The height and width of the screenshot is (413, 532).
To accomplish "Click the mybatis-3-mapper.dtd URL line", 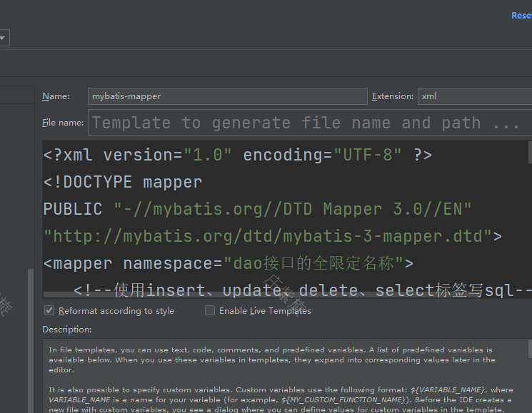I will (273, 236).
